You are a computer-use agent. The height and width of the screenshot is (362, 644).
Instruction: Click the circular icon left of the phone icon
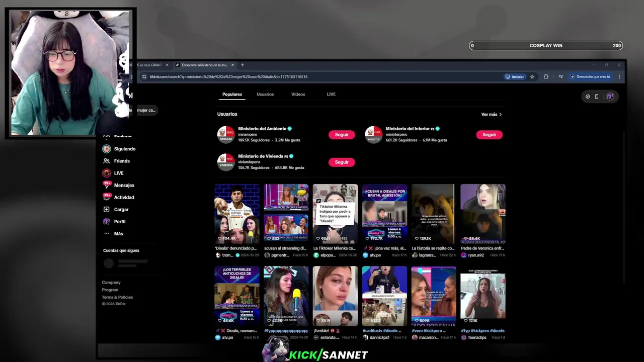pos(588,97)
